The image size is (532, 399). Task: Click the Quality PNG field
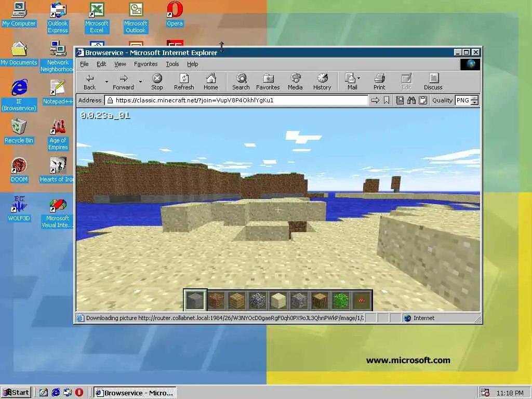tap(463, 100)
